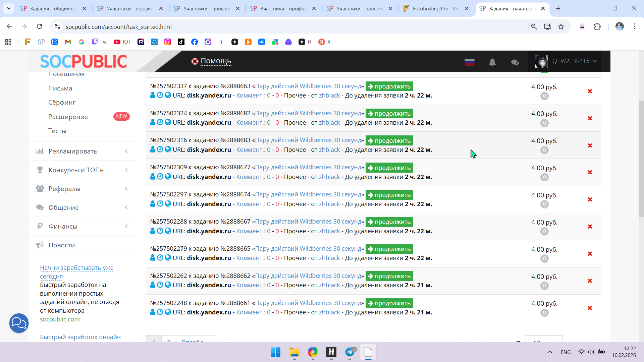This screenshot has height=362, width=644.
Task: Open Сёрфинг in the sidebar menu
Action: [x=62, y=102]
